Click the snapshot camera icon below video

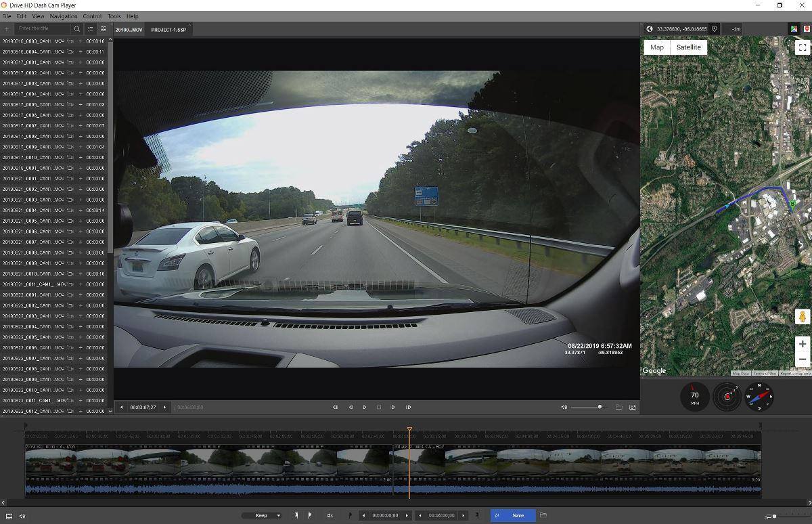(x=633, y=408)
